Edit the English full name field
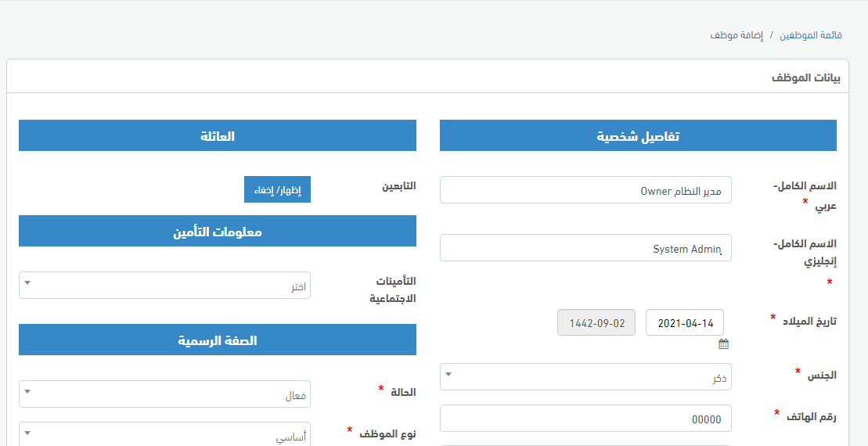Viewport: 868px width, 446px height. [x=585, y=248]
